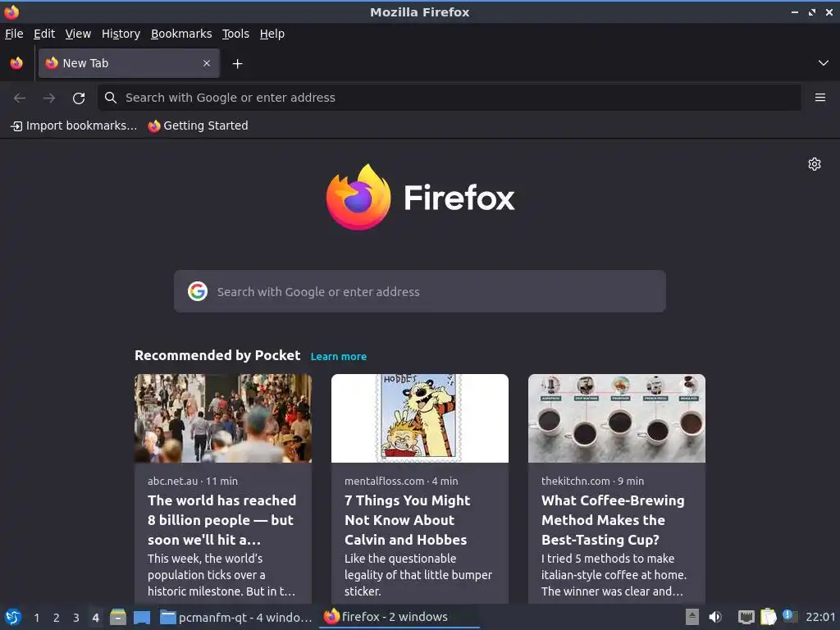Open new tab personalize gear settings
The image size is (840, 630).
coord(815,164)
